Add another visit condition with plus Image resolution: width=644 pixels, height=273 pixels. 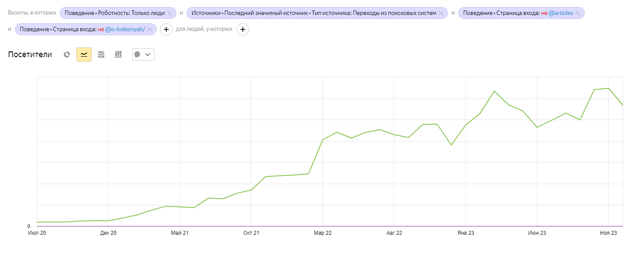point(166,29)
